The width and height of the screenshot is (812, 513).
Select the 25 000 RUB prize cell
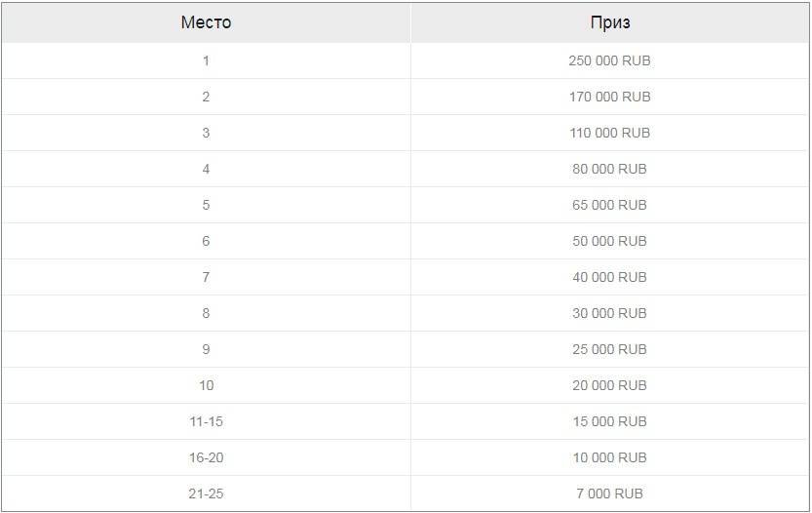(609, 349)
